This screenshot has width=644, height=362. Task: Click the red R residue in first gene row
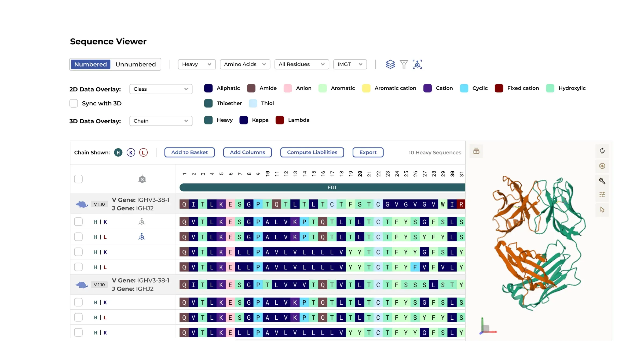(x=461, y=204)
